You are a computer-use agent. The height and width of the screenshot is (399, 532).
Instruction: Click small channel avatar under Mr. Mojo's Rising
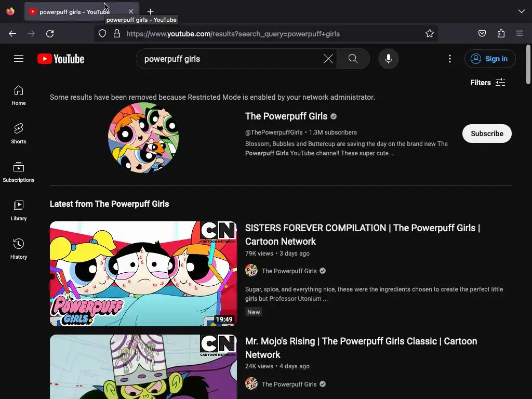pos(251,384)
